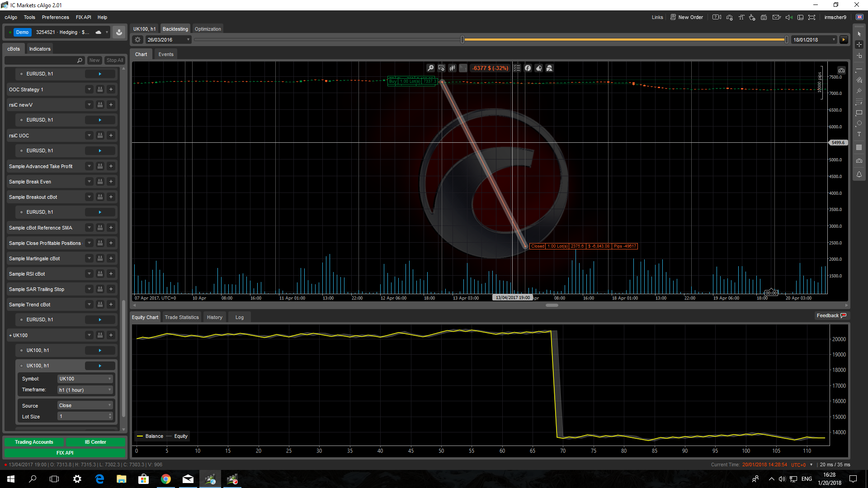
Task: Open the drawing color swatch
Action: click(859, 147)
